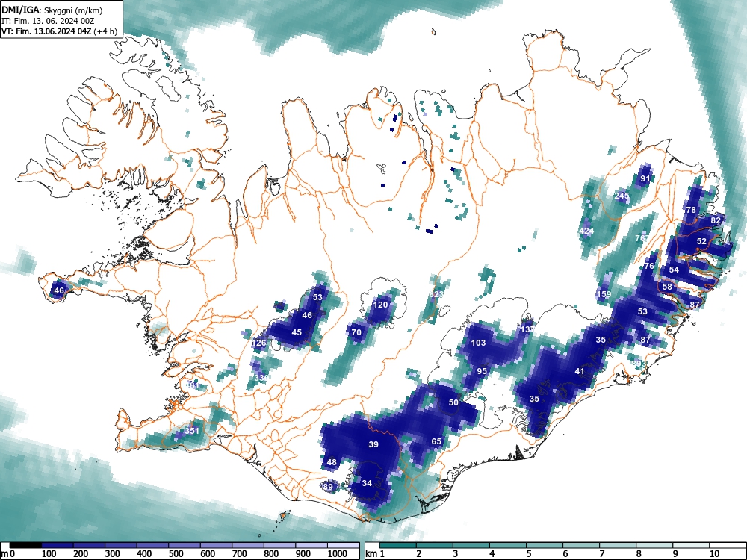The image size is (747, 560).
Task: Click the visibility value '351' on the map
Action: click(192, 431)
